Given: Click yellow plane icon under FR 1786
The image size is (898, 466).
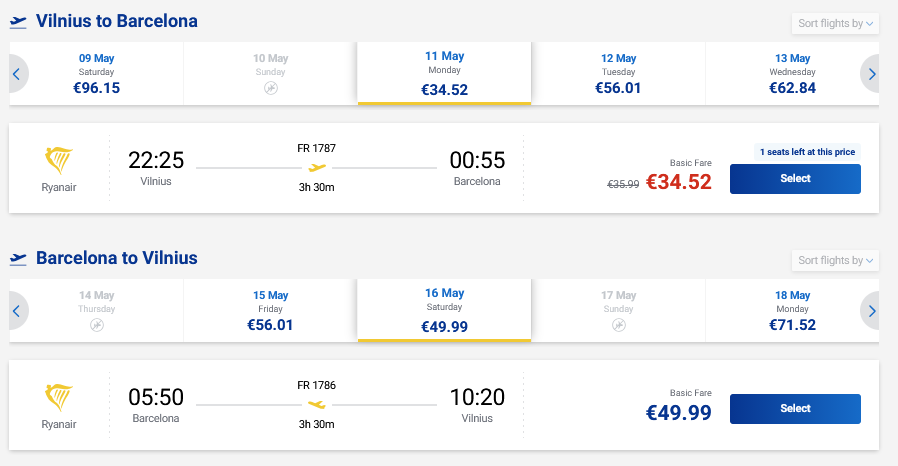Looking at the screenshot, I should coord(317,404).
